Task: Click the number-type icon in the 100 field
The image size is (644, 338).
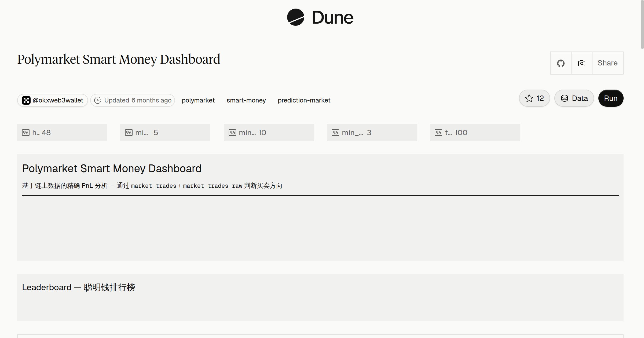Action: (x=438, y=133)
